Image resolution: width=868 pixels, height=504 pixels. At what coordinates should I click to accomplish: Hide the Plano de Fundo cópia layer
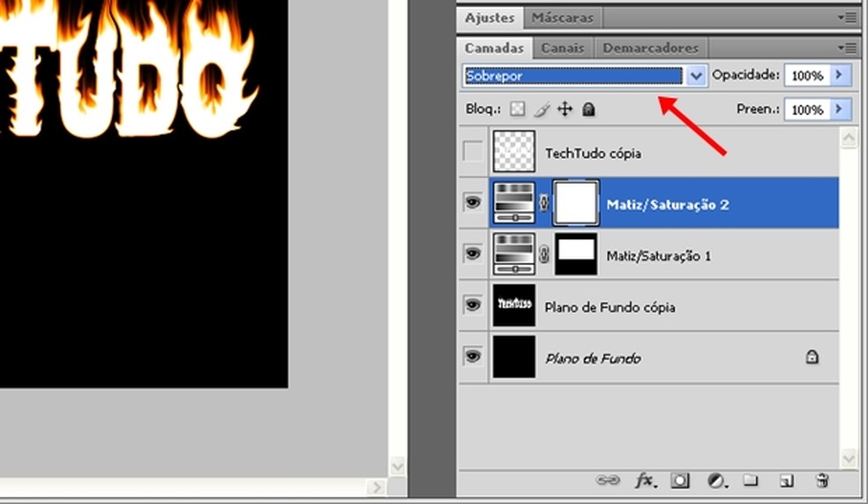click(x=473, y=305)
